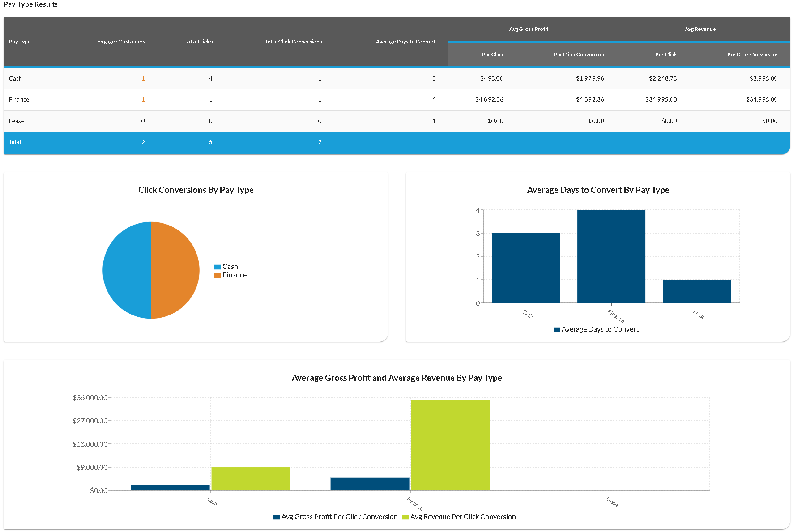Image resolution: width=802 pixels, height=532 pixels.
Task: Sort by Total Click Conversions header
Action: click(x=293, y=42)
